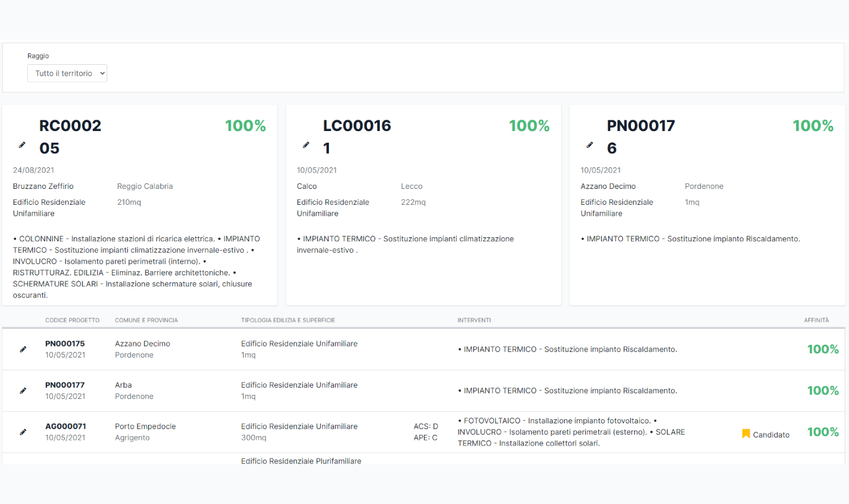Image resolution: width=849 pixels, height=504 pixels.
Task: Select PN000177 project code in table
Action: tap(65, 385)
